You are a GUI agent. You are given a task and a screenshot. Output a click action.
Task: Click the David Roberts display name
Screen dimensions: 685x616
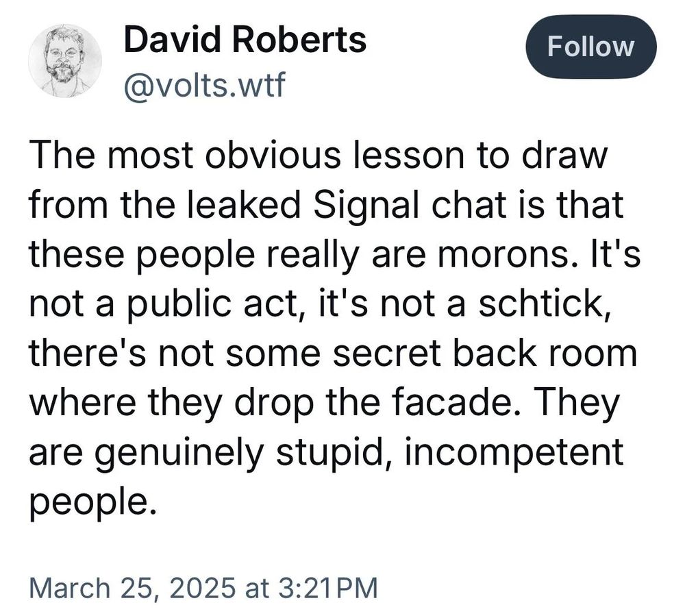pyautogui.click(x=245, y=41)
